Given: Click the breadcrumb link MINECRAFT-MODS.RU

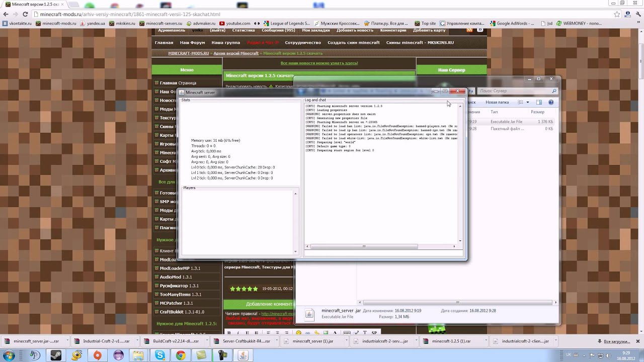Looking at the screenshot, I should (x=188, y=53).
